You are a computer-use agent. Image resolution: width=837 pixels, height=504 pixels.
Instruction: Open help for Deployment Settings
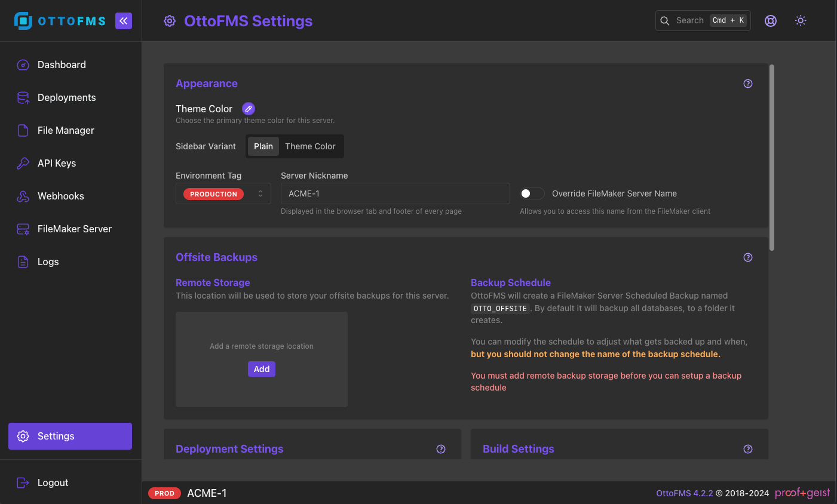click(x=441, y=449)
